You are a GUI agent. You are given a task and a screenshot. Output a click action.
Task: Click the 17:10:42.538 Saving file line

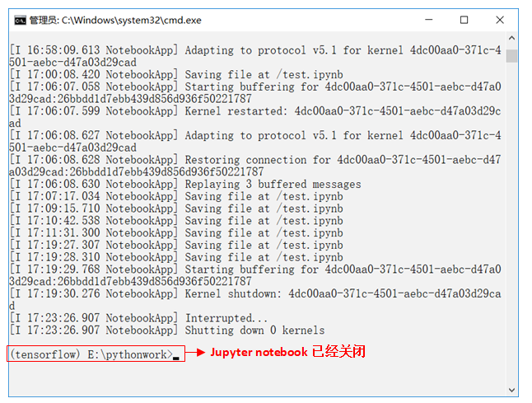tap(176, 221)
